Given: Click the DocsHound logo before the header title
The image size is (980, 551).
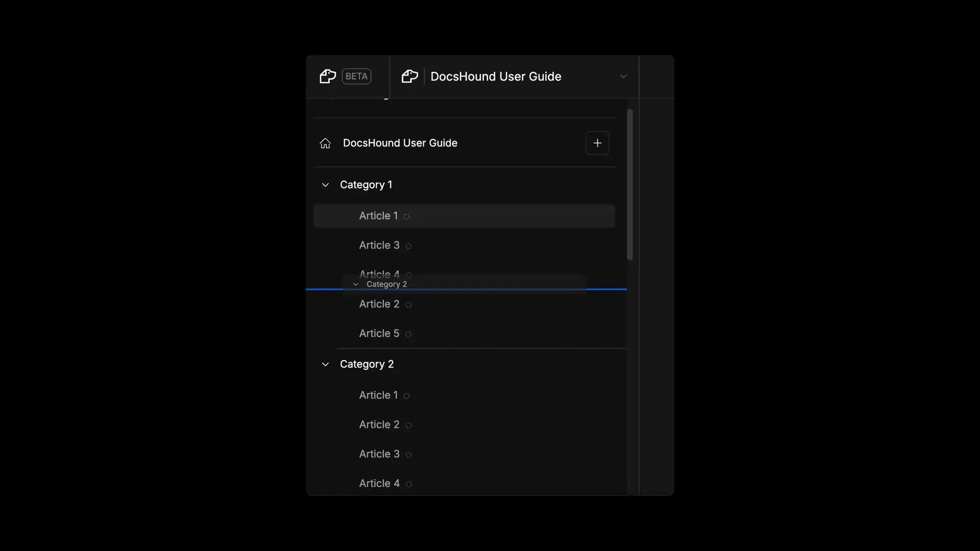Looking at the screenshot, I should [x=410, y=77].
